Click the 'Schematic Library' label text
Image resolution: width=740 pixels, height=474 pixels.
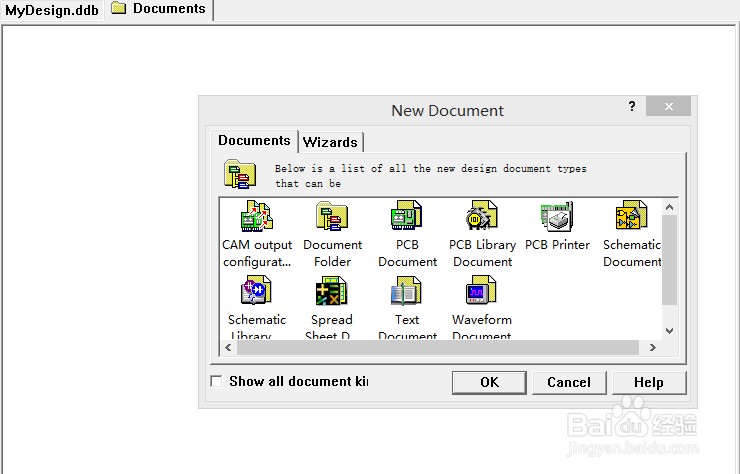257,327
